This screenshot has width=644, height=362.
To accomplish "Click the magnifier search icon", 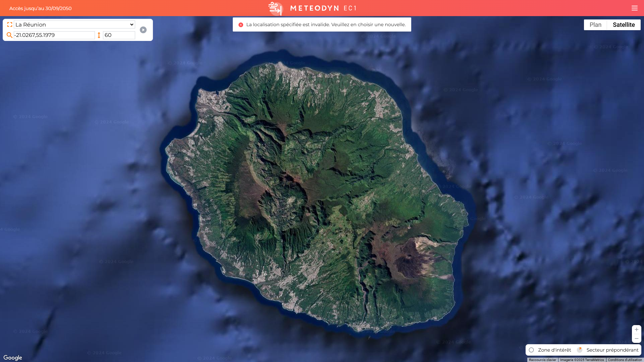I will click(x=9, y=35).
